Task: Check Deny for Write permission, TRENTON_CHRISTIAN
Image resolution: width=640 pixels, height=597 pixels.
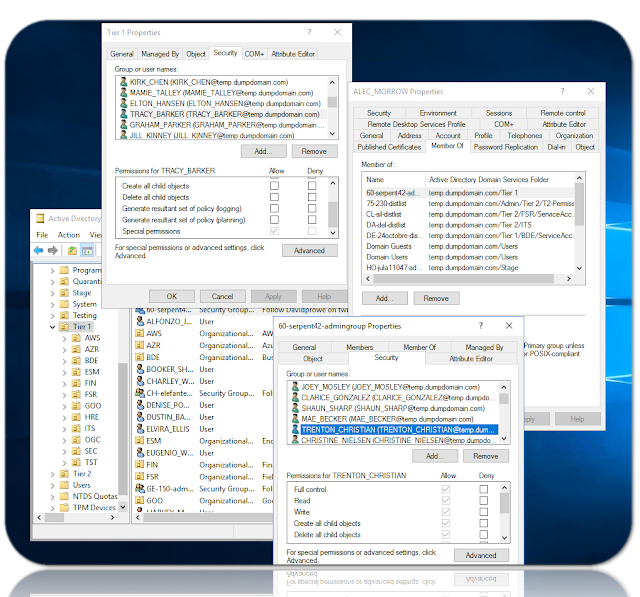Action: [484, 512]
